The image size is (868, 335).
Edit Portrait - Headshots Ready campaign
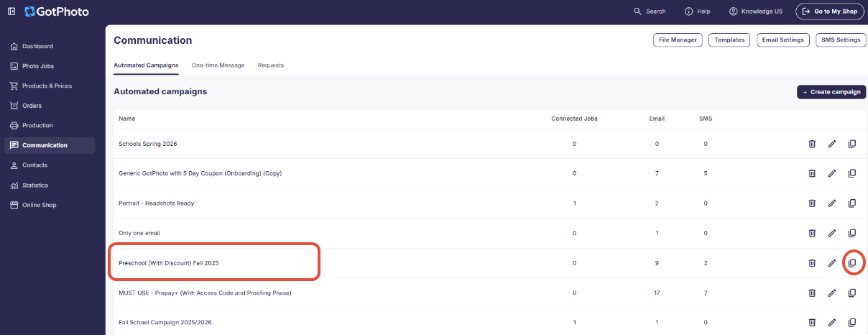(x=832, y=203)
